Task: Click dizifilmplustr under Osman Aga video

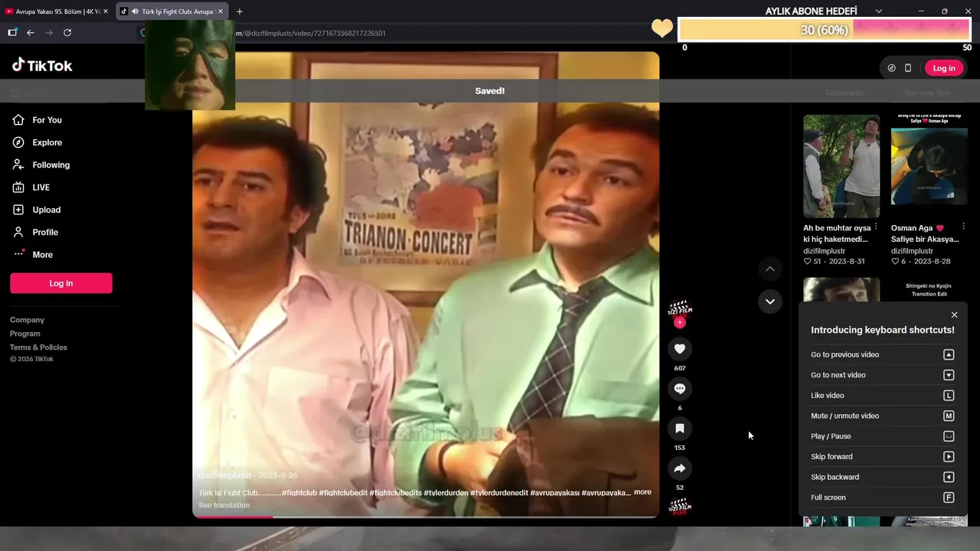Action: tap(912, 251)
